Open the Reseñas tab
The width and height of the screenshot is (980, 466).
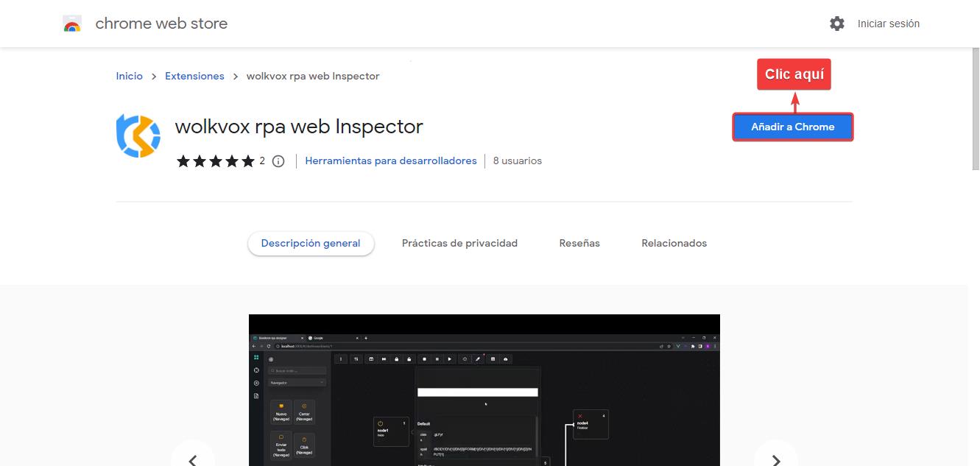pos(579,243)
